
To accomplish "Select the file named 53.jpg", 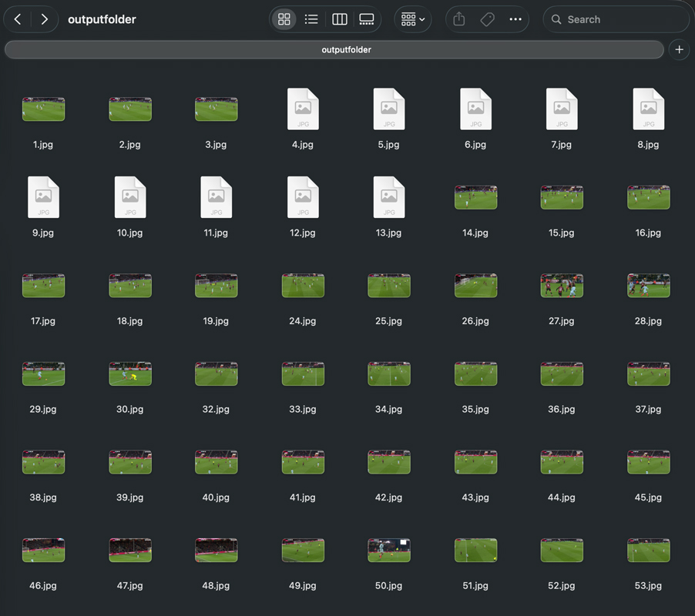I will coord(648,550).
